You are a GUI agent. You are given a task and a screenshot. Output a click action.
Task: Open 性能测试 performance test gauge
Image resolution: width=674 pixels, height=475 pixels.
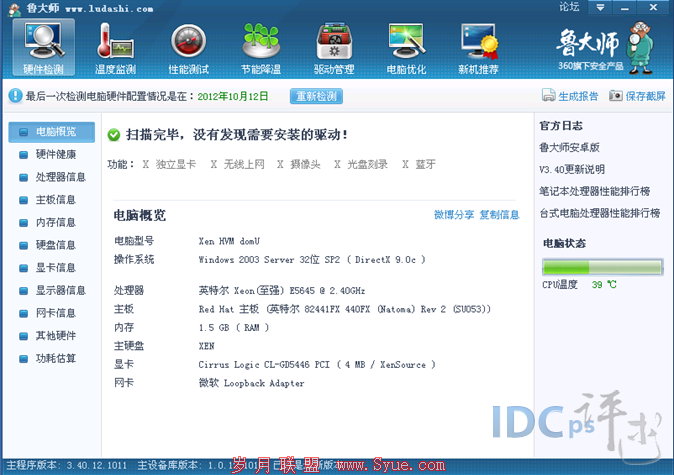(x=188, y=48)
